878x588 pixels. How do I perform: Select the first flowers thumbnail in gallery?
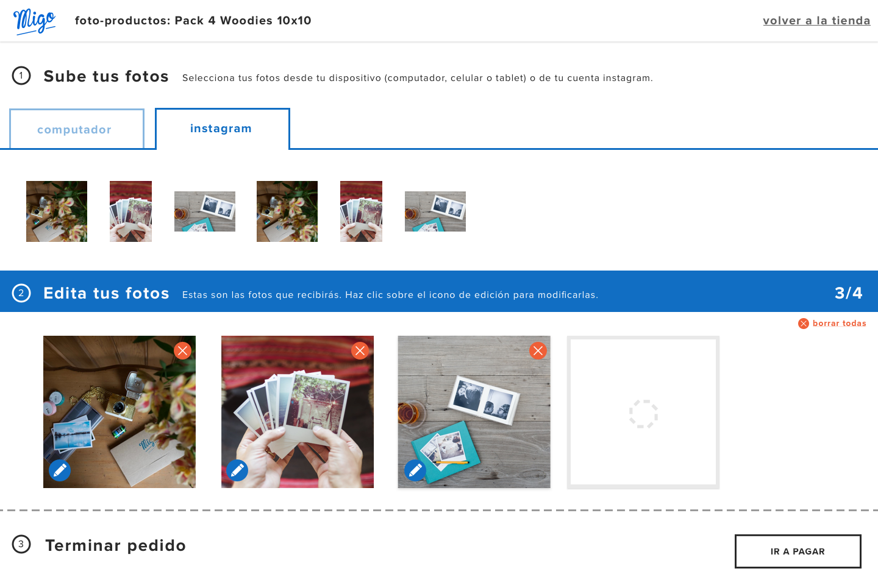tap(57, 211)
